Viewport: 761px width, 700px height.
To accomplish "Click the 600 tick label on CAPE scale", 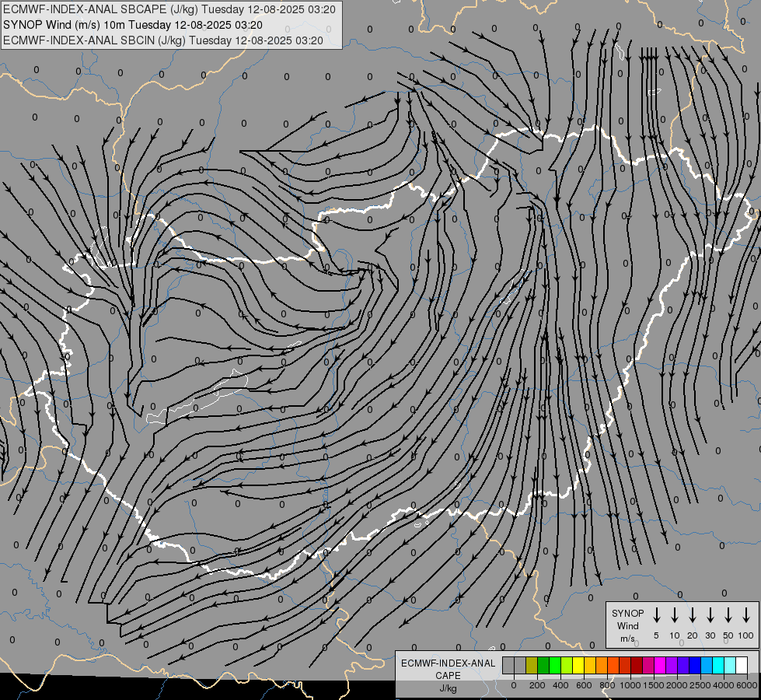I will click(x=584, y=685).
